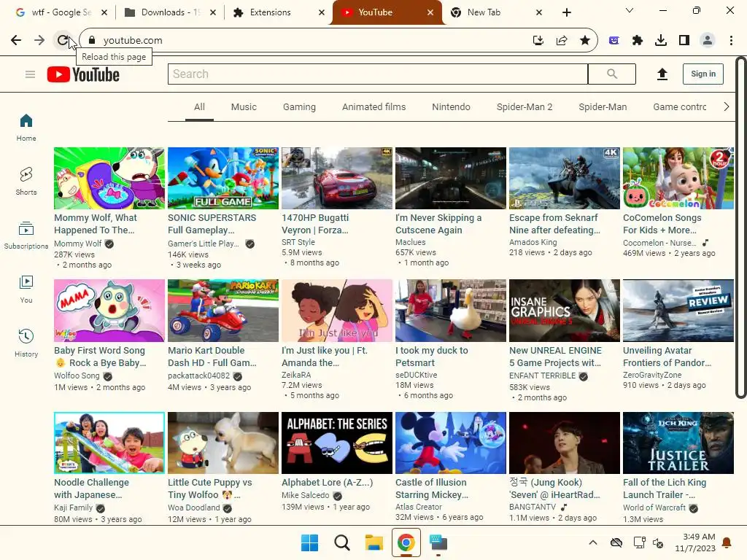This screenshot has height=560, width=747.
Task: Open the extensions puzzle icon
Action: click(638, 41)
